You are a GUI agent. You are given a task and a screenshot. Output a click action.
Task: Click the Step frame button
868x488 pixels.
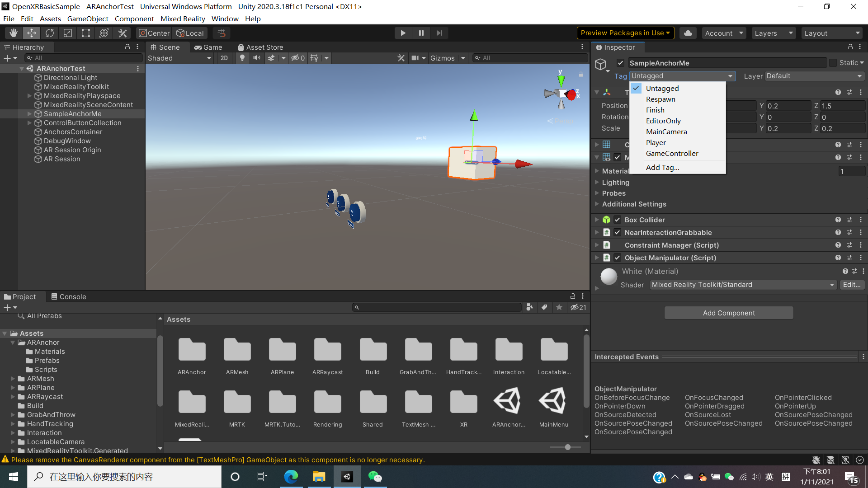pyautogui.click(x=439, y=33)
